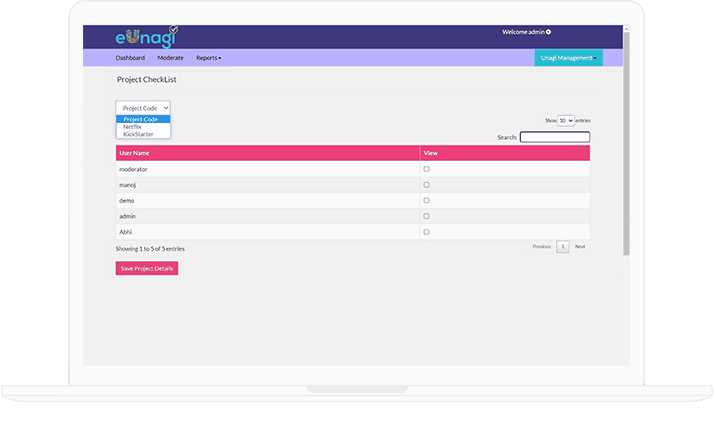The image size is (715, 430).
Task: Select the View checkbox for Abhi
Action: pyautogui.click(x=426, y=231)
